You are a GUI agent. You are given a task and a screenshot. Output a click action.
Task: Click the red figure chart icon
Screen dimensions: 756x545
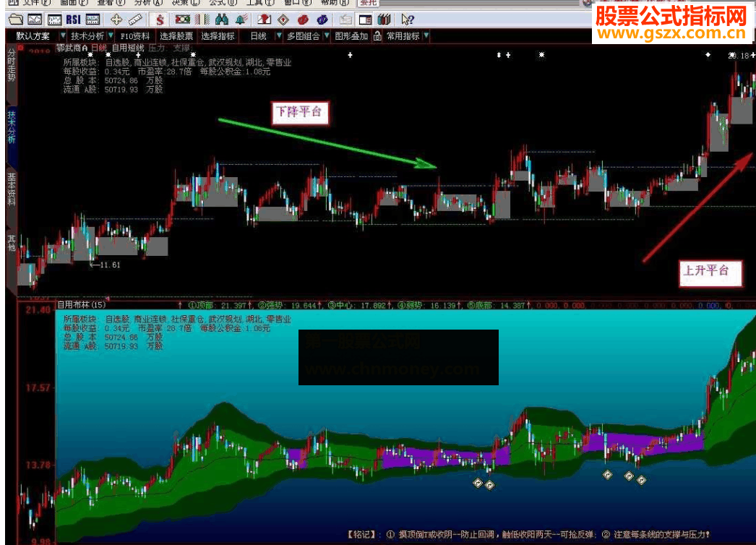coord(264,20)
